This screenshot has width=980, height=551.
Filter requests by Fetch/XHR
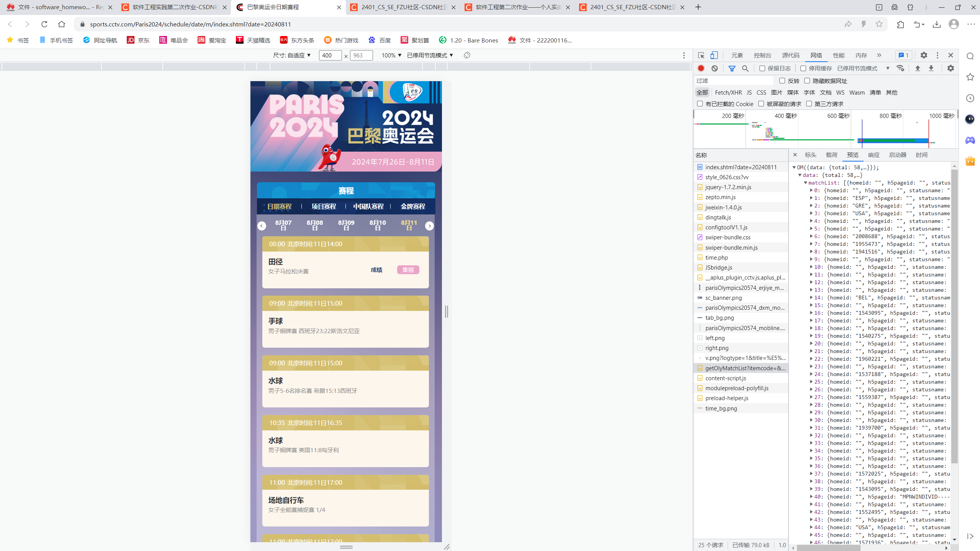pyautogui.click(x=728, y=92)
